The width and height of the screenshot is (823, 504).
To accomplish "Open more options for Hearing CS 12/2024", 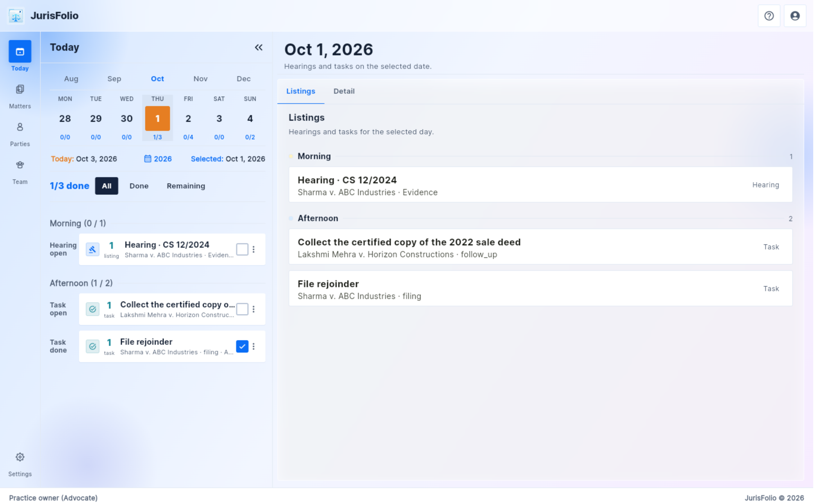I will pyautogui.click(x=254, y=249).
